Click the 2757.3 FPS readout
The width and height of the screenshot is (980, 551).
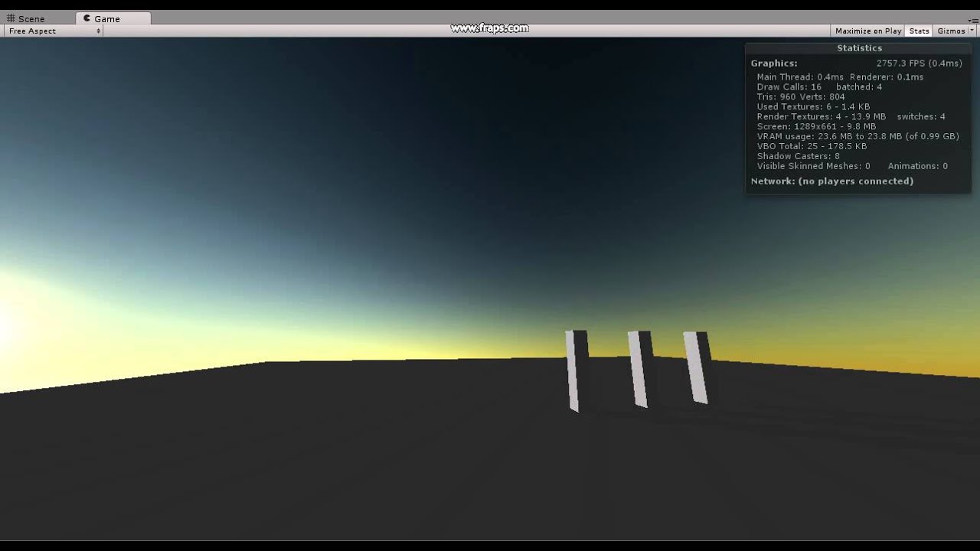pos(919,64)
